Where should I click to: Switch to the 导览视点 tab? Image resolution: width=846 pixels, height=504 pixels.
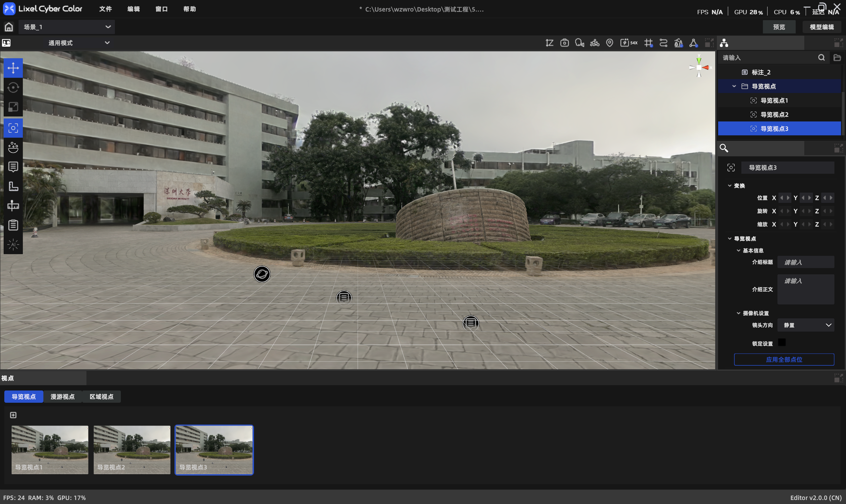click(24, 396)
